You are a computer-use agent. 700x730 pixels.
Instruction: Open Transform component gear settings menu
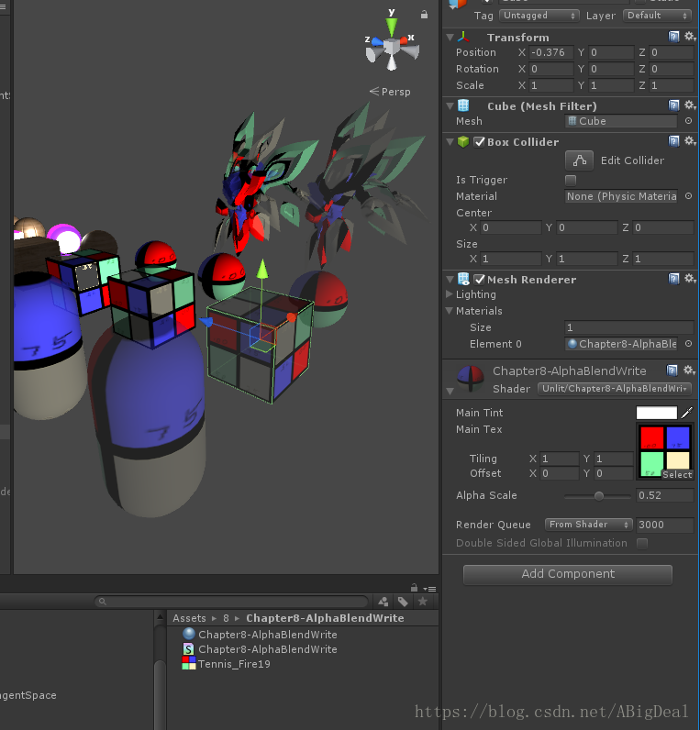pos(690,37)
